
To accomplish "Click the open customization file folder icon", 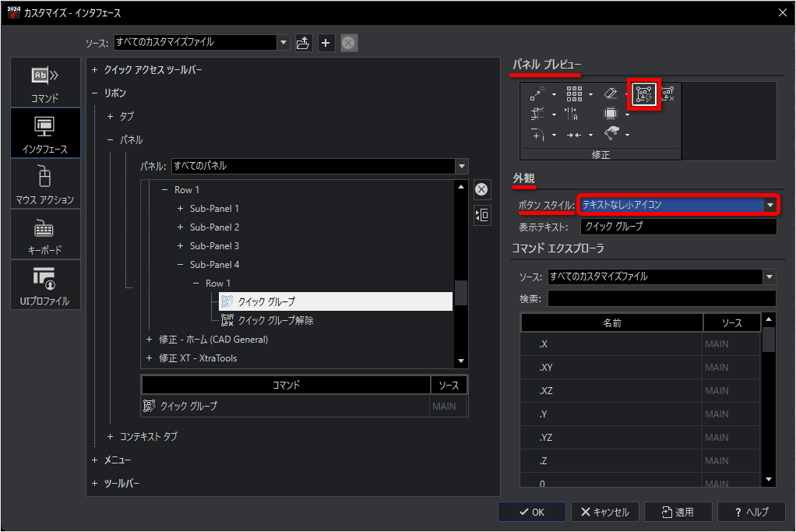I will 304,43.
